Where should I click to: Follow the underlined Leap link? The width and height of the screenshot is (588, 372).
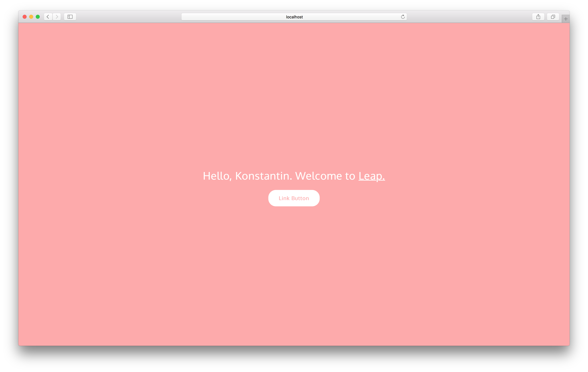(x=371, y=176)
